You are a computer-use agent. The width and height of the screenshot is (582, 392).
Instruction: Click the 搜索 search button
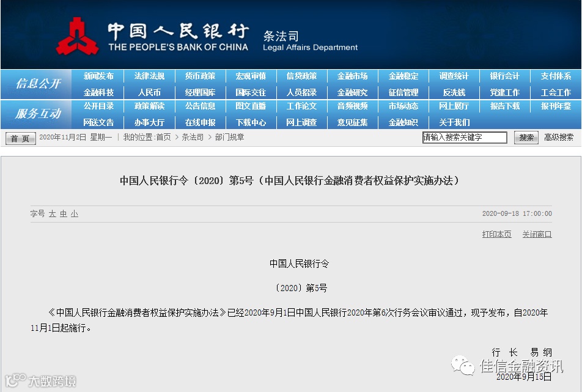tap(526, 138)
